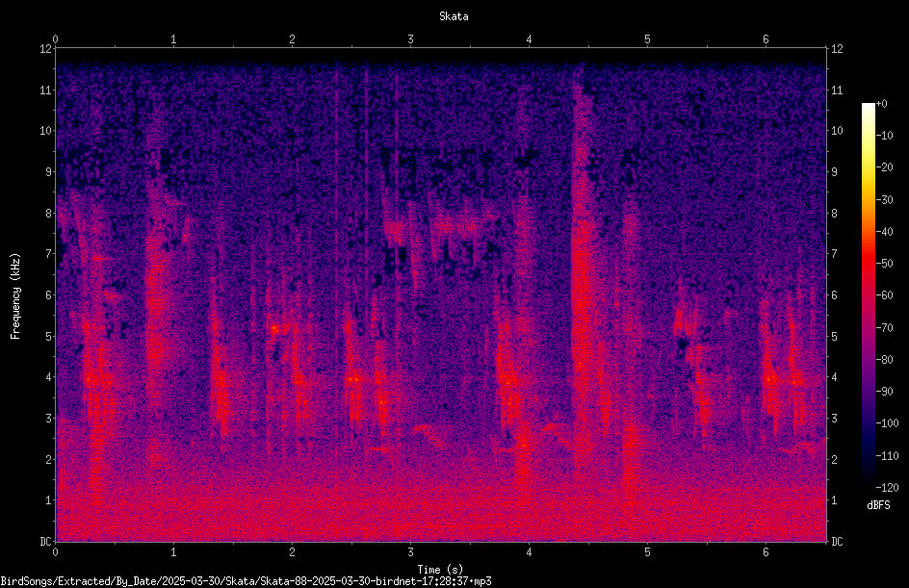Click the "0" tick on the bottom time axis
The width and height of the screenshot is (909, 588).
(x=55, y=552)
